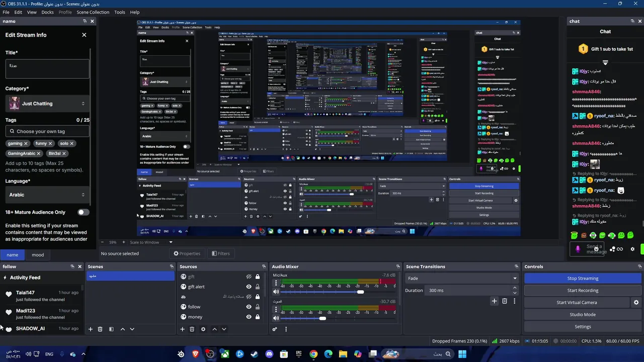Delete the selected scene
Screen dimensions: 644x362
pos(100,329)
